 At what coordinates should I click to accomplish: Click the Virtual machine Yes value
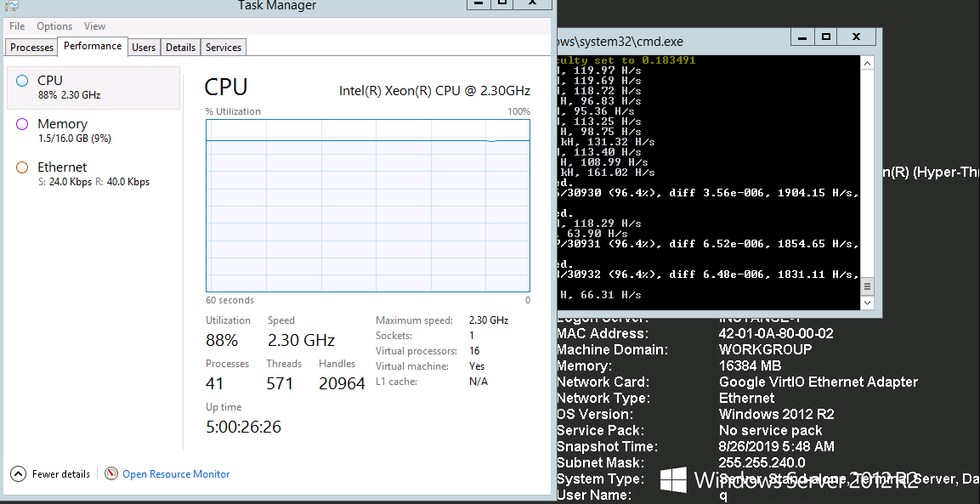(x=477, y=366)
